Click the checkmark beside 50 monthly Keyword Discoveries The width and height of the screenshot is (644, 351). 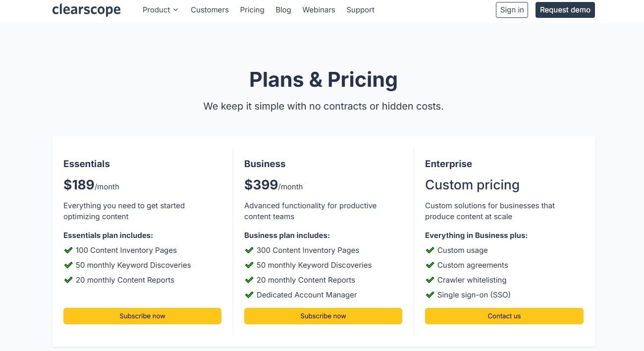[68, 265]
